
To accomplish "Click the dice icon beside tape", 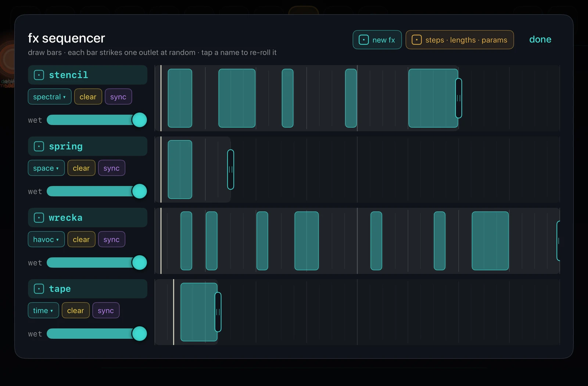I will pos(39,289).
